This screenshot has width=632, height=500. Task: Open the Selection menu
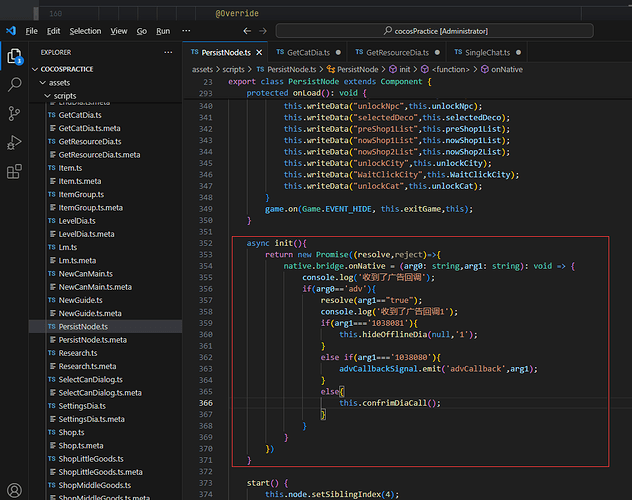click(85, 31)
